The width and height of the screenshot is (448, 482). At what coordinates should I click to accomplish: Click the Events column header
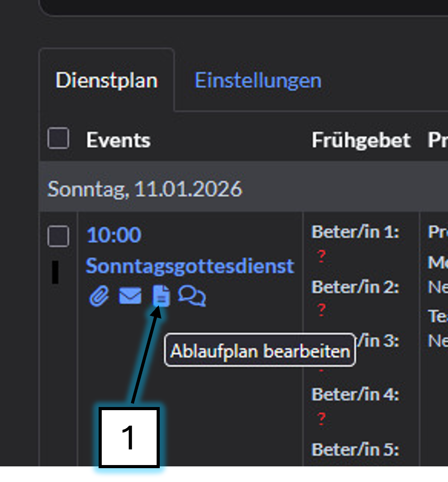point(118,141)
